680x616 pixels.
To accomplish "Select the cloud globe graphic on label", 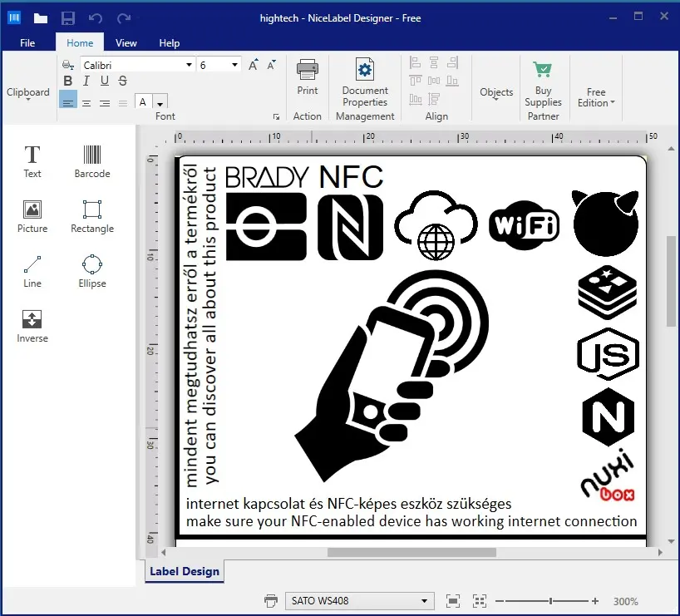I will (436, 225).
